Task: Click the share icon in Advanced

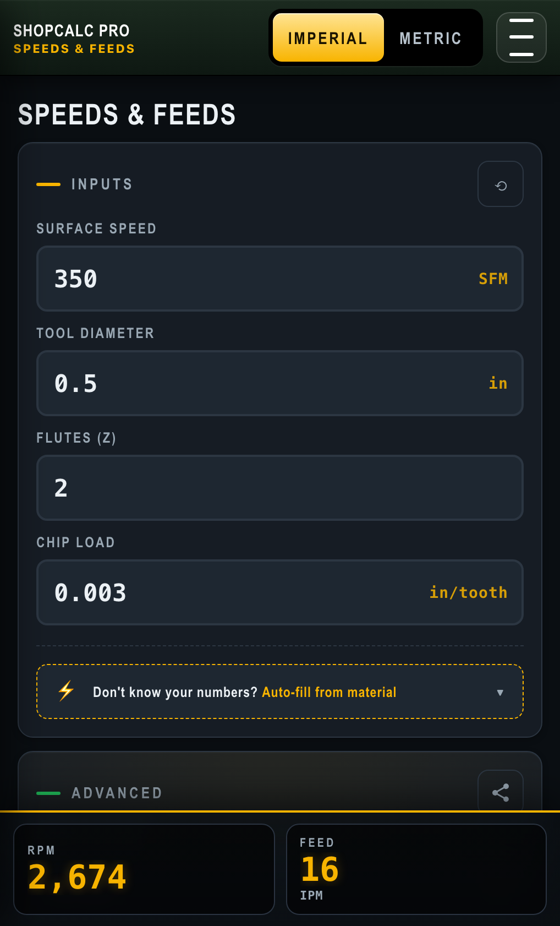Action: click(x=500, y=792)
